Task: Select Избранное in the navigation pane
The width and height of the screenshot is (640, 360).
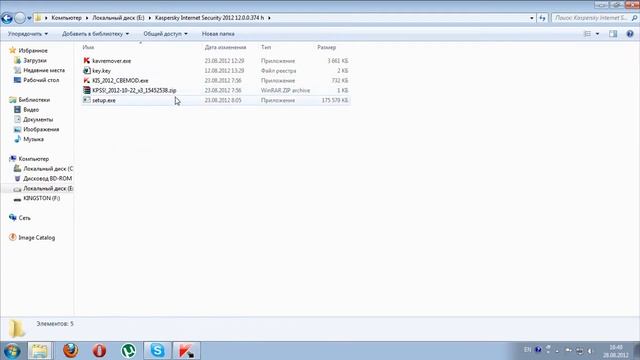Action: 33,51
